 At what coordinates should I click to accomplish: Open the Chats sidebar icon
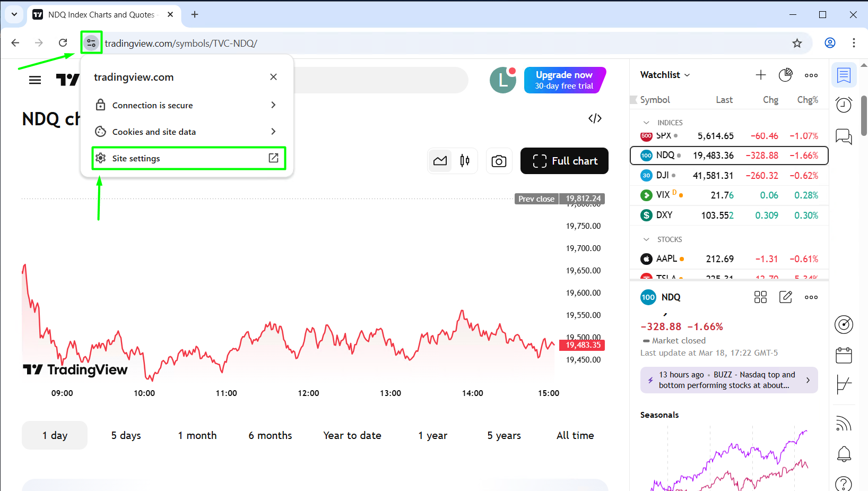click(844, 136)
